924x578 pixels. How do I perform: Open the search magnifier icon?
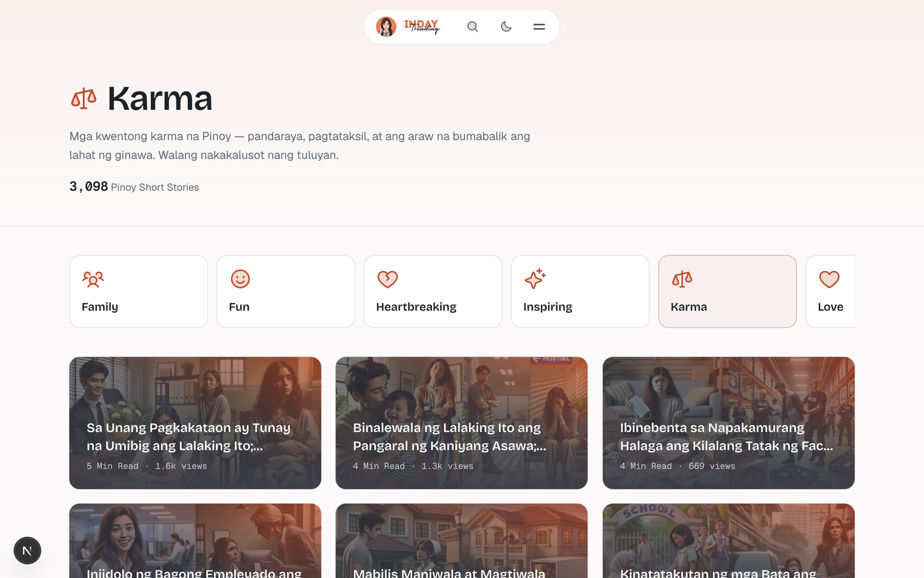[473, 27]
